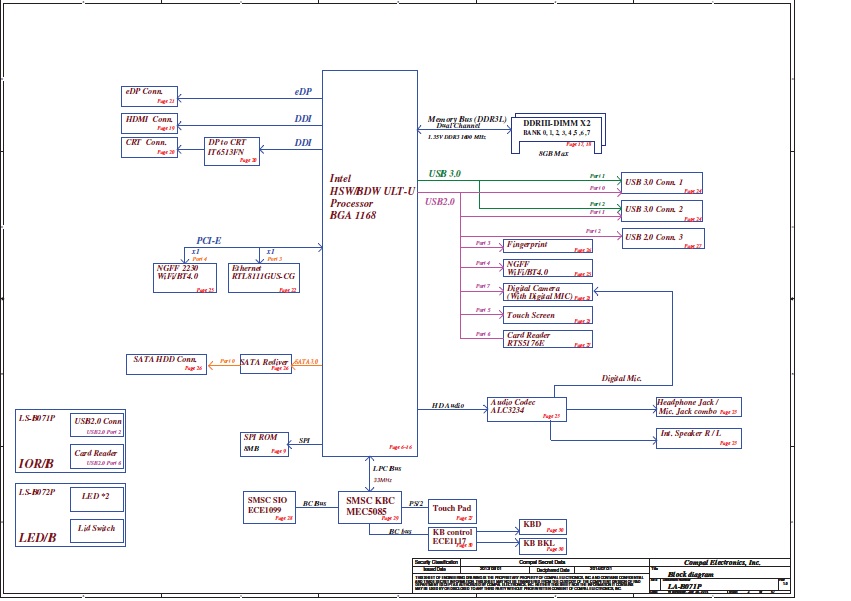The image size is (851, 601).
Task: Select the eDP Conn. block
Action: (149, 96)
